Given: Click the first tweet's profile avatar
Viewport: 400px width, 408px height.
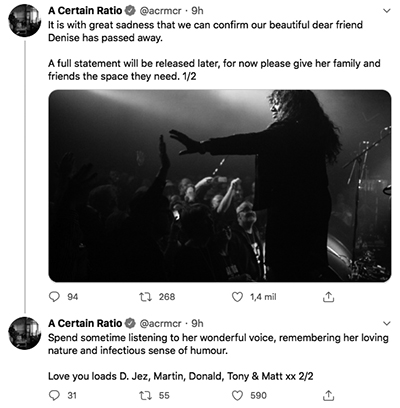Looking at the screenshot, I should (x=25, y=21).
